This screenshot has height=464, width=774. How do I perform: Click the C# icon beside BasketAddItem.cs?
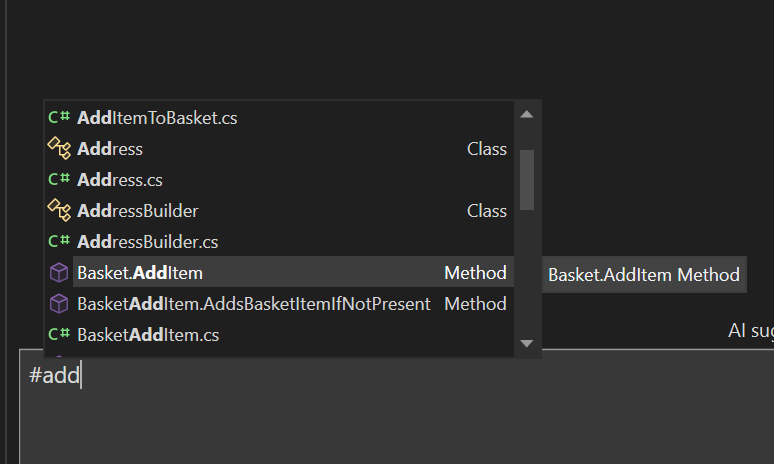[x=58, y=335]
